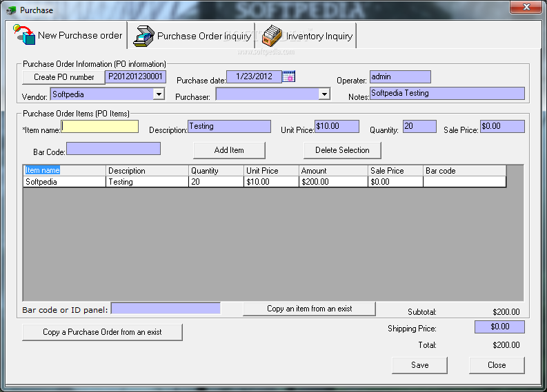Open the Inventory Inquiry tab
Image resolution: width=547 pixels, height=392 pixels.
click(306, 36)
